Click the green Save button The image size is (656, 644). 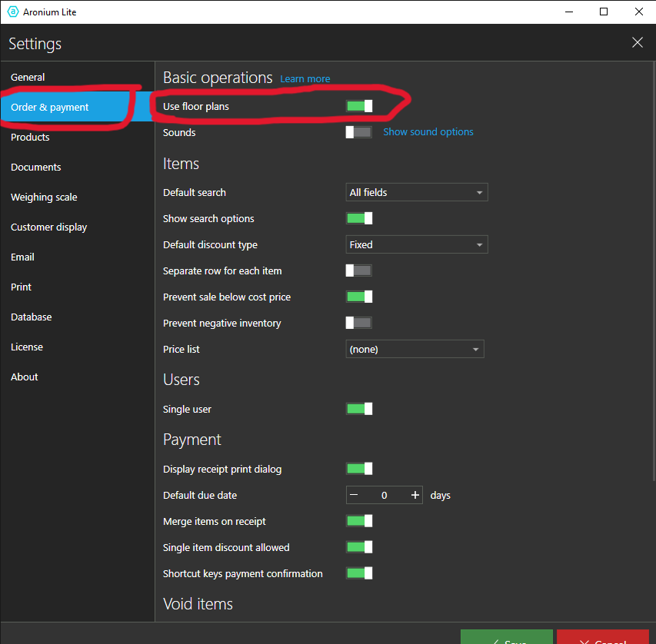[x=507, y=637]
